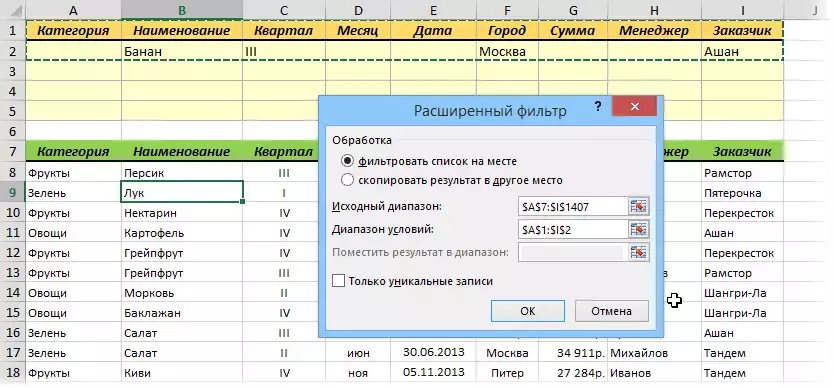This screenshot has height=388, width=834.
Task: Click yellow header 'Категория' in row 1
Action: pyautogui.click(x=73, y=30)
